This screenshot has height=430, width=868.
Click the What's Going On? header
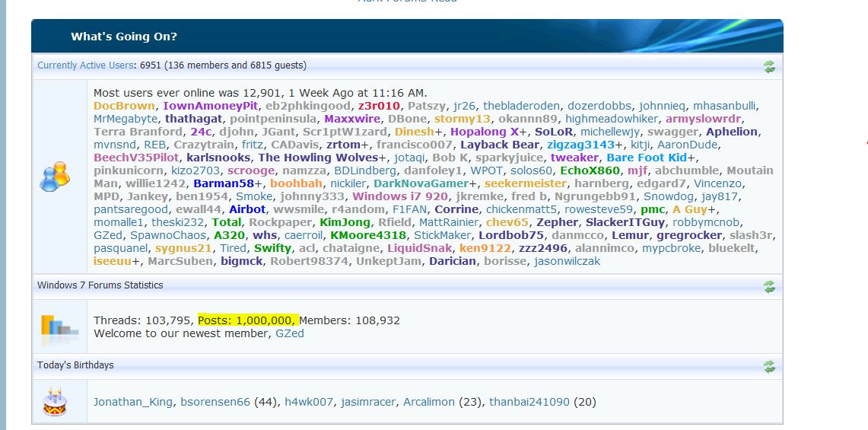tap(124, 37)
